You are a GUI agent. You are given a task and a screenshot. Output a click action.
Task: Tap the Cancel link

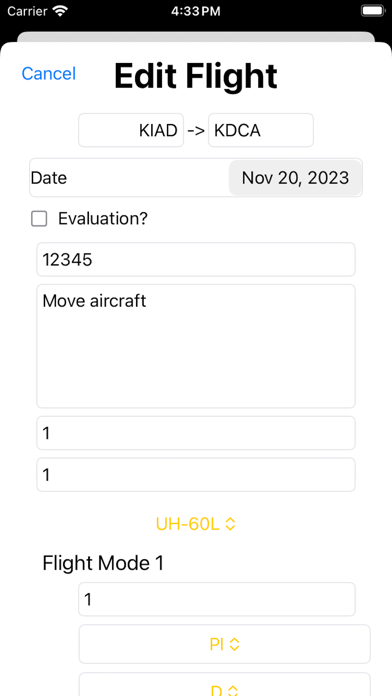(49, 73)
